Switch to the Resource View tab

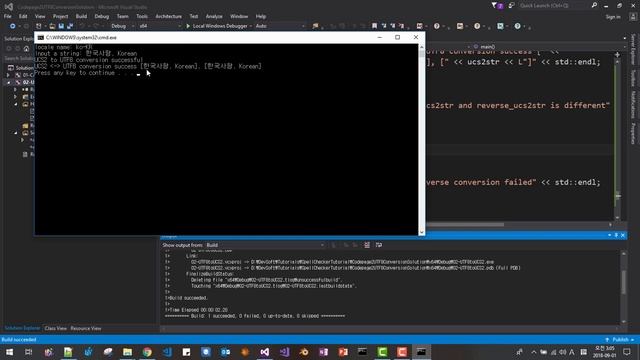tap(86, 328)
